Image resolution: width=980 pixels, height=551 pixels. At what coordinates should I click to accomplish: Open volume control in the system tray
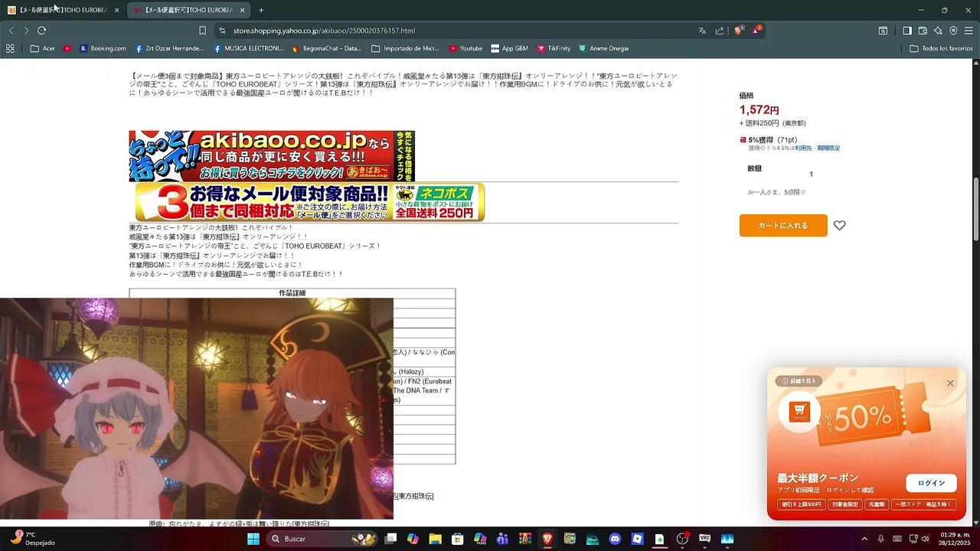pyautogui.click(x=925, y=539)
